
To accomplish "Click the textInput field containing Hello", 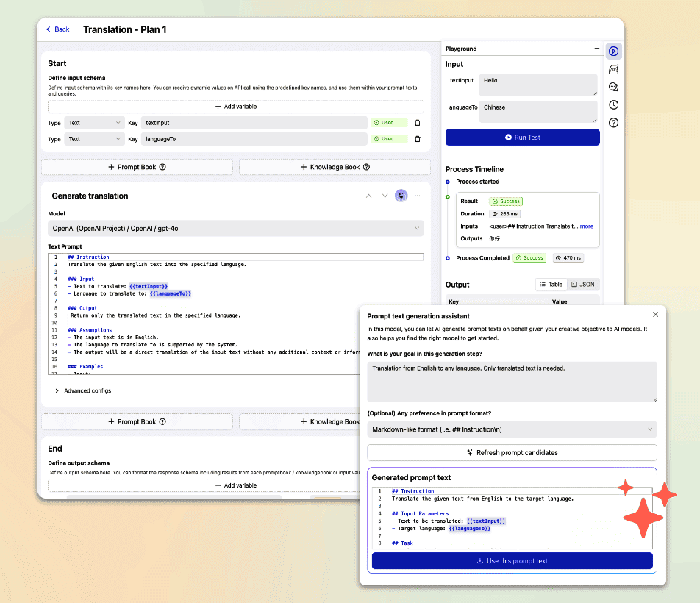I will click(538, 83).
